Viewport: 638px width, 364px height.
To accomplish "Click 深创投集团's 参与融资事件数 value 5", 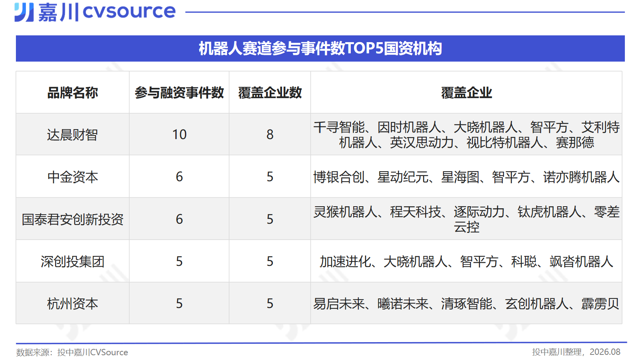I will [x=179, y=261].
